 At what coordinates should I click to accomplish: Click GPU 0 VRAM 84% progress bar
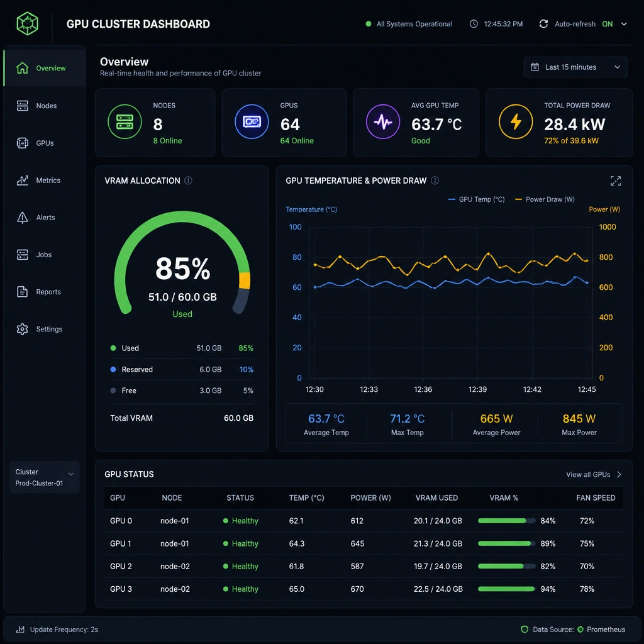[506, 521]
